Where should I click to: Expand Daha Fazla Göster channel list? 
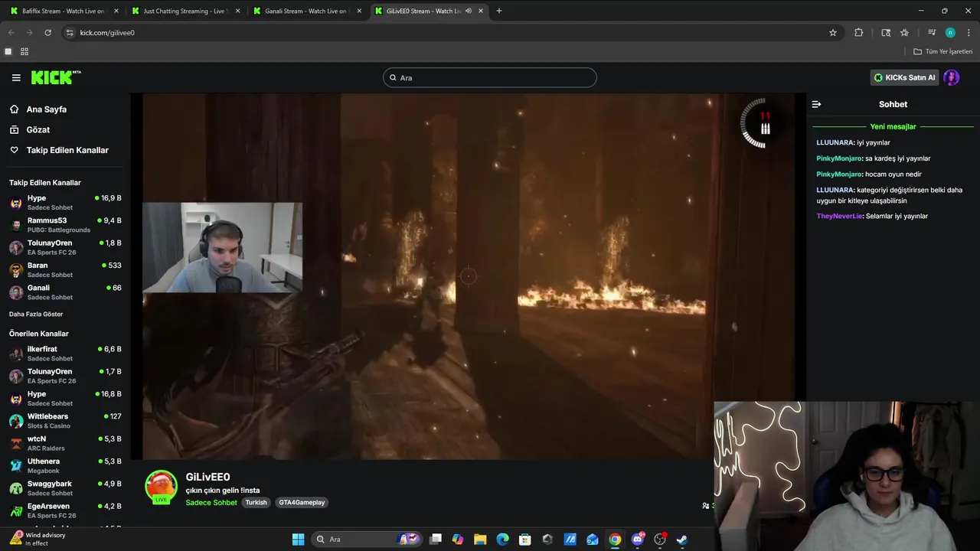(36, 314)
